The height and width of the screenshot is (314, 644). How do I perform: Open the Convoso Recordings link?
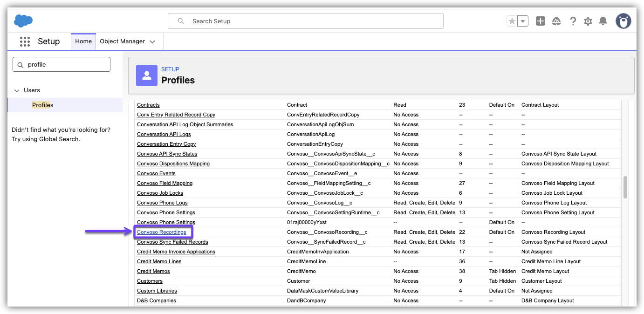pos(161,232)
